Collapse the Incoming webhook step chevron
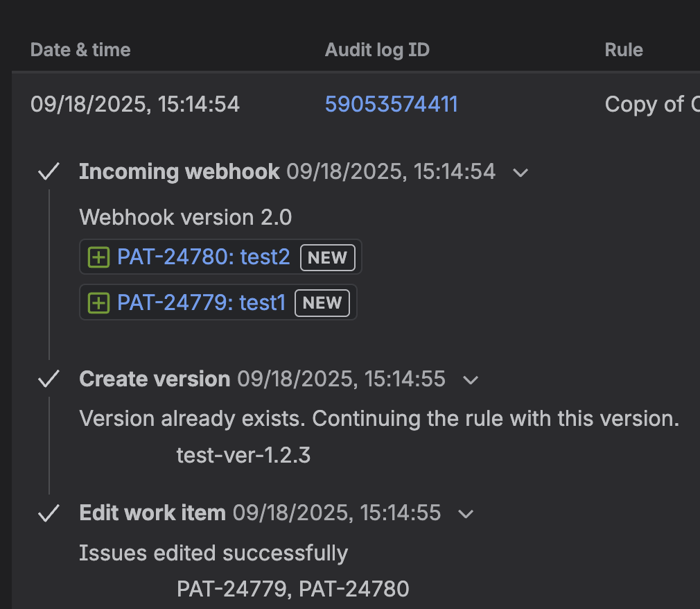 520,173
